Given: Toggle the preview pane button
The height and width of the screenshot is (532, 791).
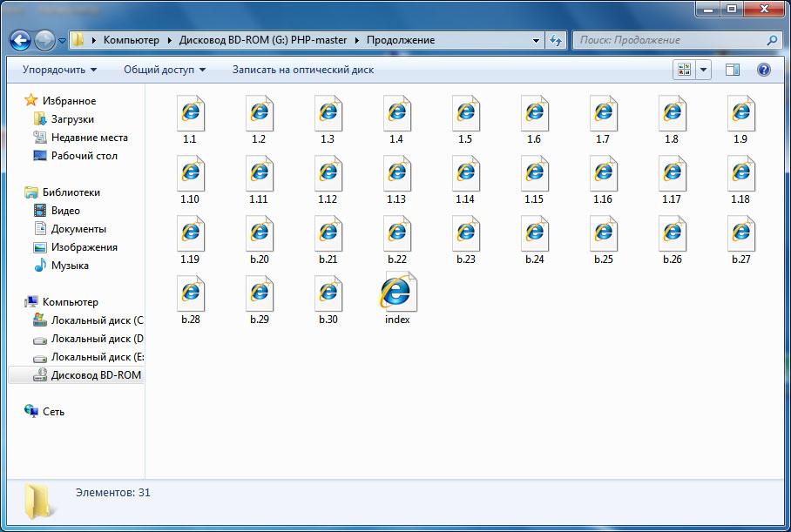Looking at the screenshot, I should tap(733, 70).
